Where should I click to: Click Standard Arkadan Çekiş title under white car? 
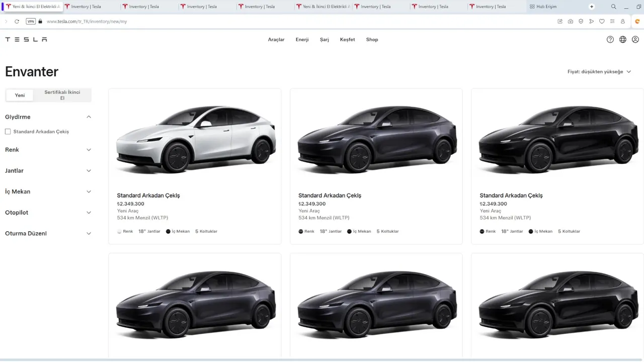[x=148, y=196]
